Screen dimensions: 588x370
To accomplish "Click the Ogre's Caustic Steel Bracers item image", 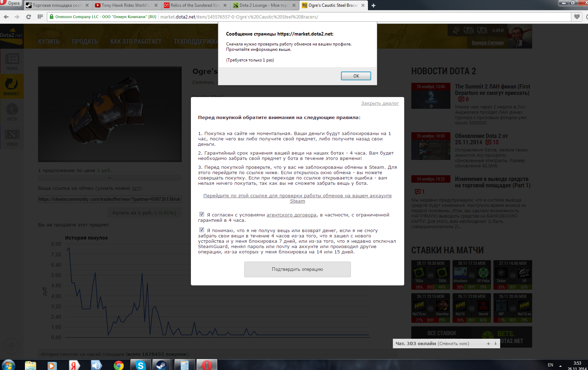I will [110, 114].
